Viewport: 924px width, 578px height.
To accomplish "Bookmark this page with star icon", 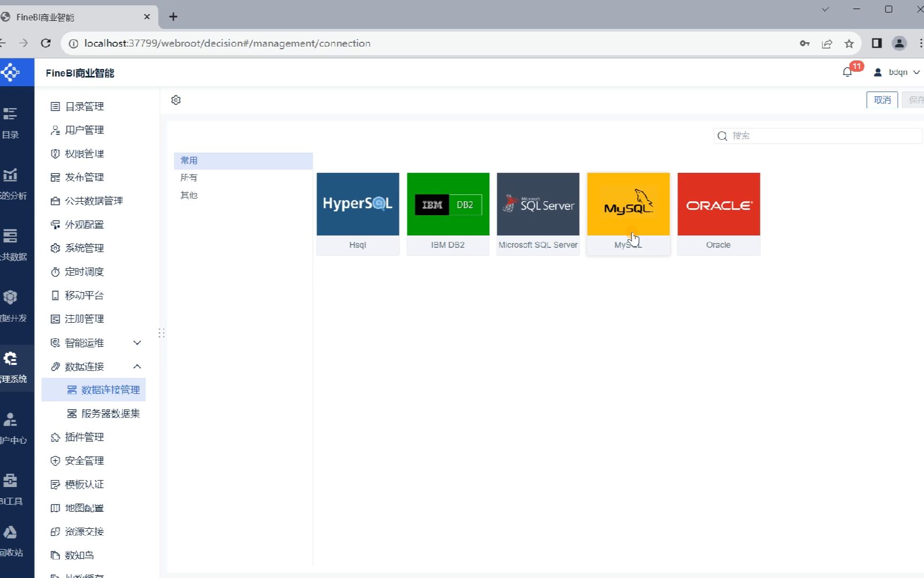I will click(849, 44).
